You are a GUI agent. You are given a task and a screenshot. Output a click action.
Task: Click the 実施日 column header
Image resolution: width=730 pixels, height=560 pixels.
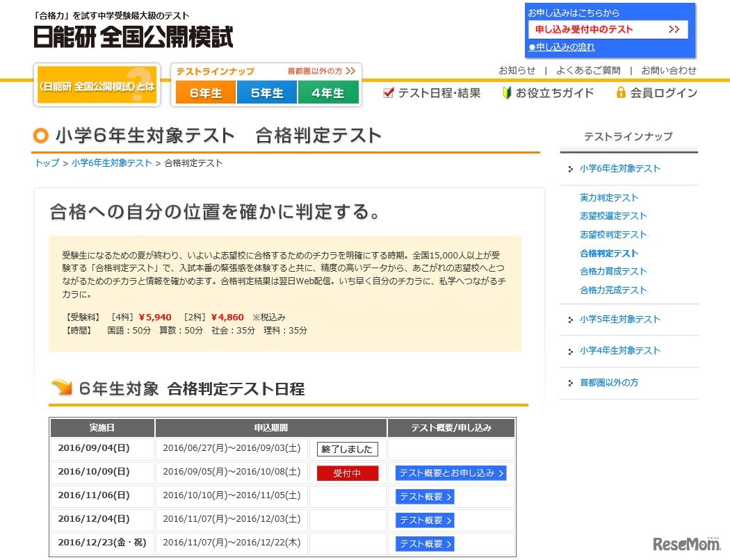click(102, 428)
